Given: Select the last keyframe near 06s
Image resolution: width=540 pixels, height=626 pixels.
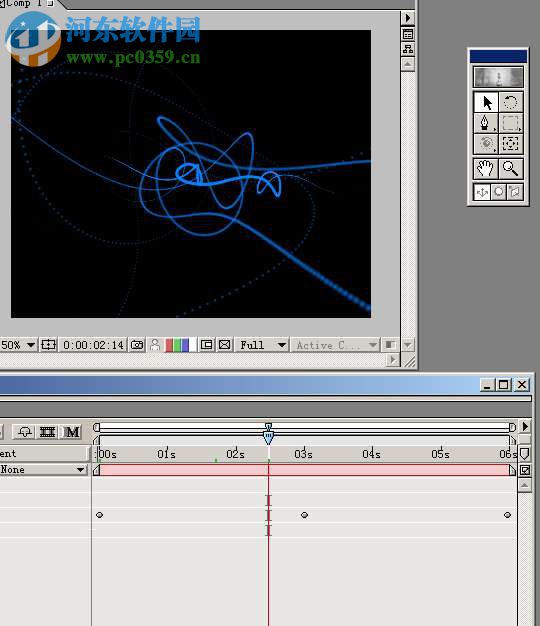Looking at the screenshot, I should click(507, 515).
